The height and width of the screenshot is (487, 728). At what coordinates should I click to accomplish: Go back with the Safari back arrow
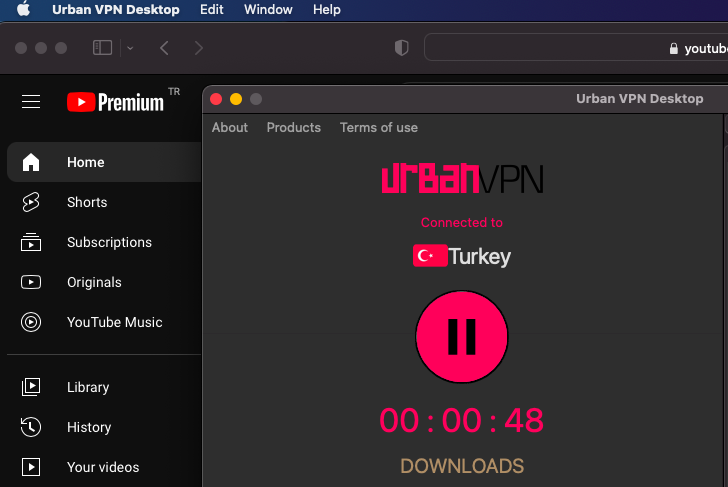(164, 48)
